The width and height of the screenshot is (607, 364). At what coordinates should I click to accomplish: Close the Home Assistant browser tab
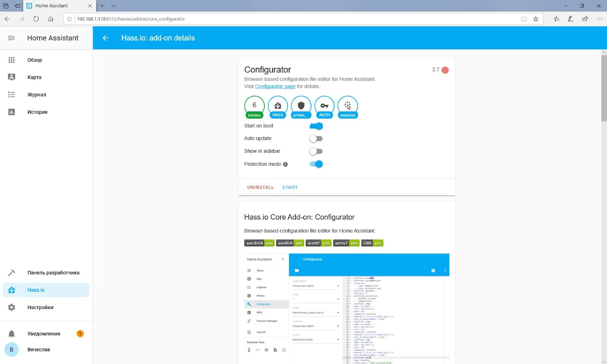coord(90,6)
